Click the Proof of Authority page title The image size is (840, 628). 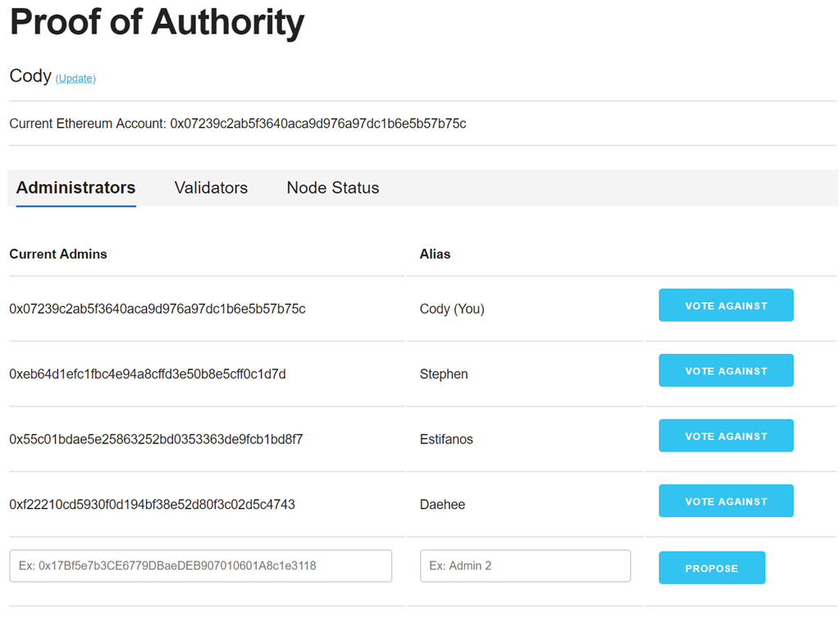tap(157, 23)
